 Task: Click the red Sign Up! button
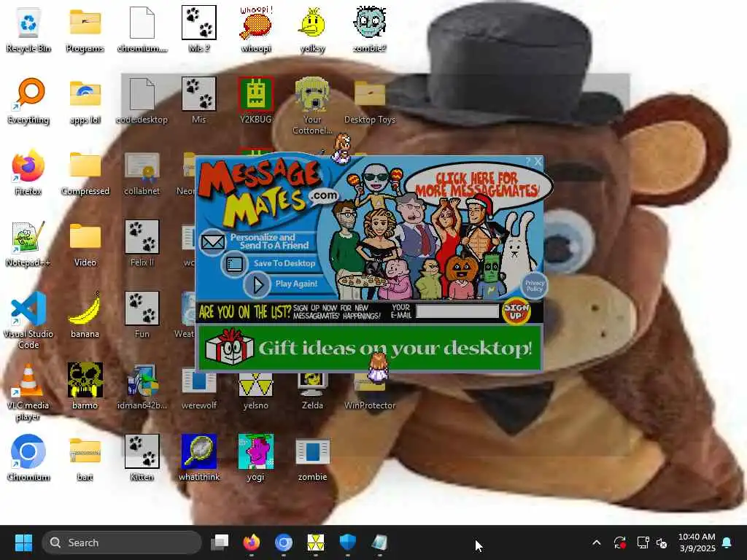click(516, 311)
